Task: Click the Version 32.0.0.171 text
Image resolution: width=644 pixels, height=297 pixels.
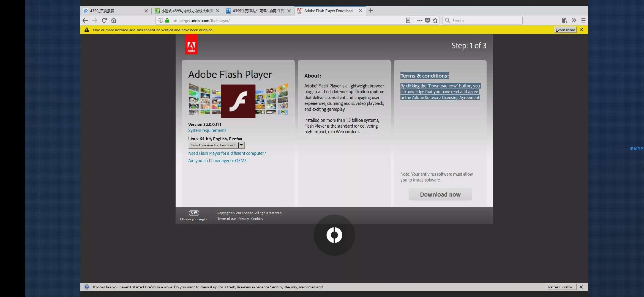Action: tap(204, 124)
